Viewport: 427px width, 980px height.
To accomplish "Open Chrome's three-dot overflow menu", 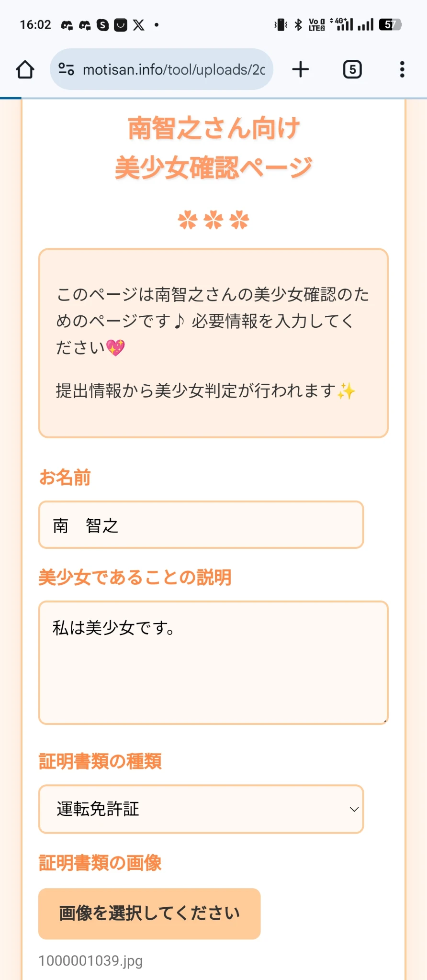I will point(402,69).
